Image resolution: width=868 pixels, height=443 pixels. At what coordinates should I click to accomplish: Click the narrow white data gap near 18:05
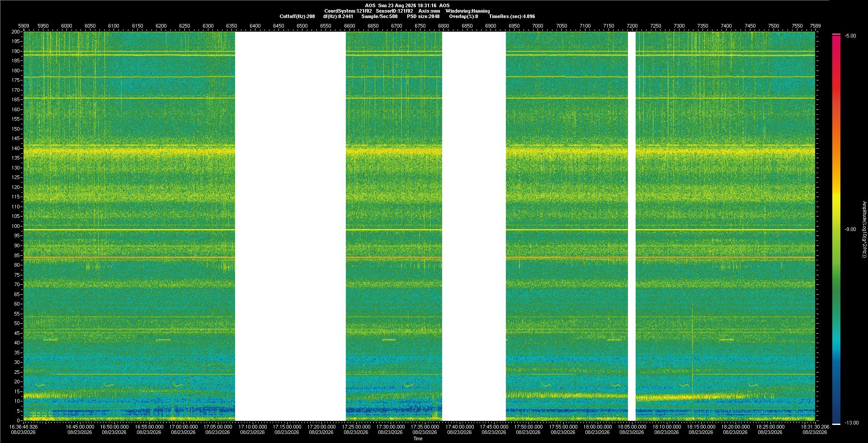pos(632,226)
